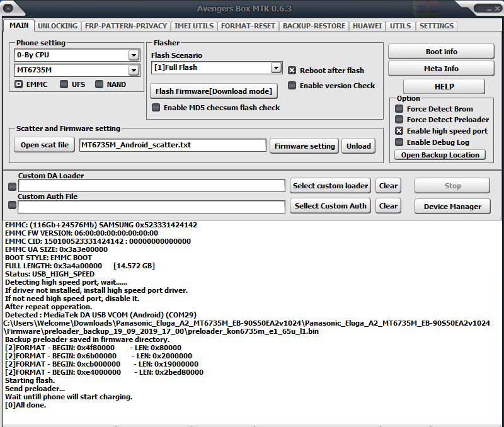504x427 pixels.
Task: Open Device Manager
Action: pyautogui.click(x=452, y=207)
